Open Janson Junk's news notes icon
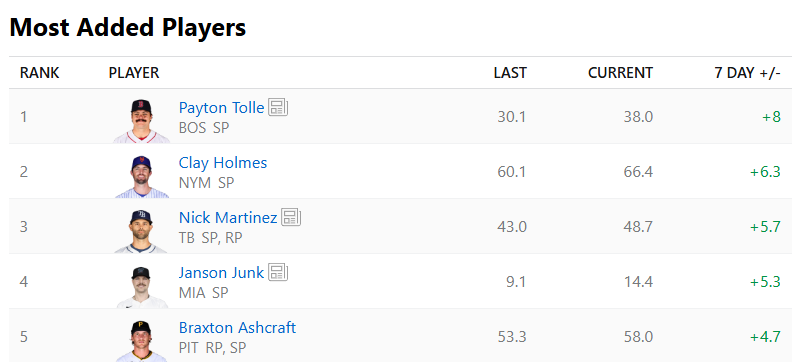 point(278,272)
